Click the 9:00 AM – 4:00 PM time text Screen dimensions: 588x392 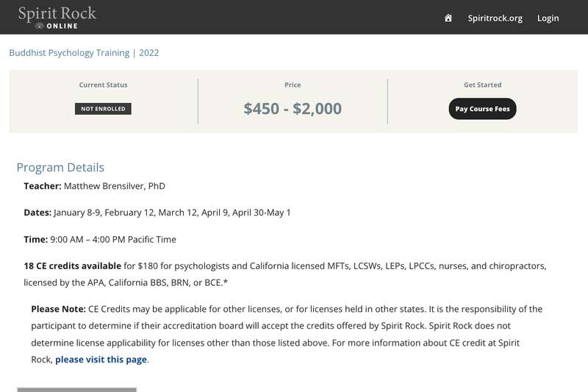pyautogui.click(x=113, y=239)
